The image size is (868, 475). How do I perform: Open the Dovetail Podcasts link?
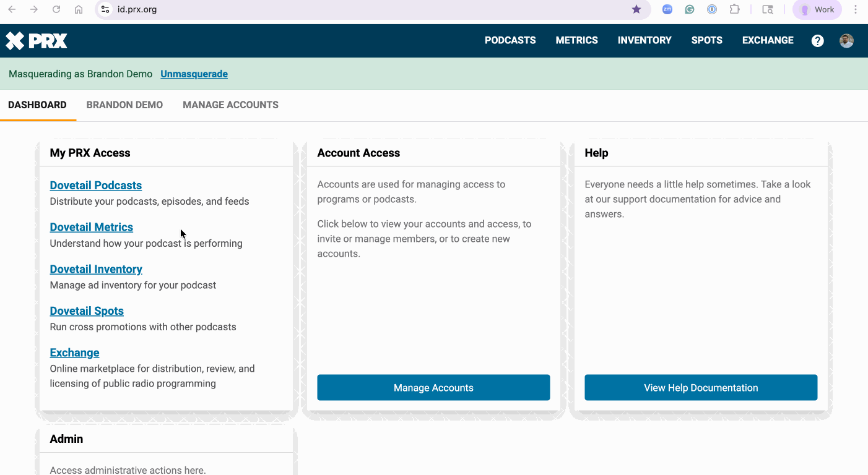tap(96, 186)
